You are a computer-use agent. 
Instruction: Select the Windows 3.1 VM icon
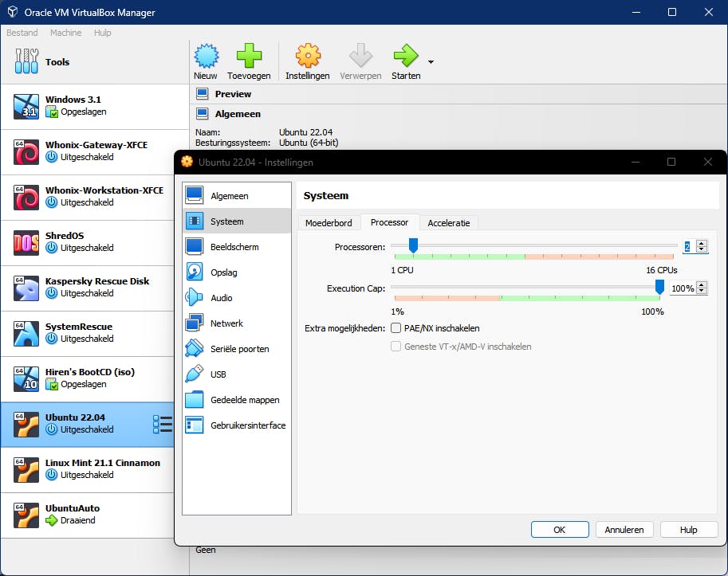coord(26,106)
